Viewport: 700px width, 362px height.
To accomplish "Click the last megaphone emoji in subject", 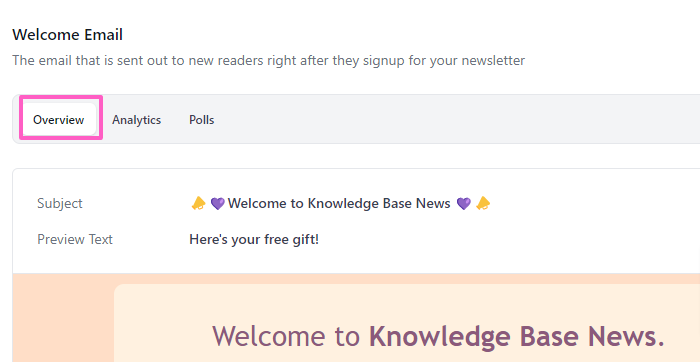I will 483,204.
